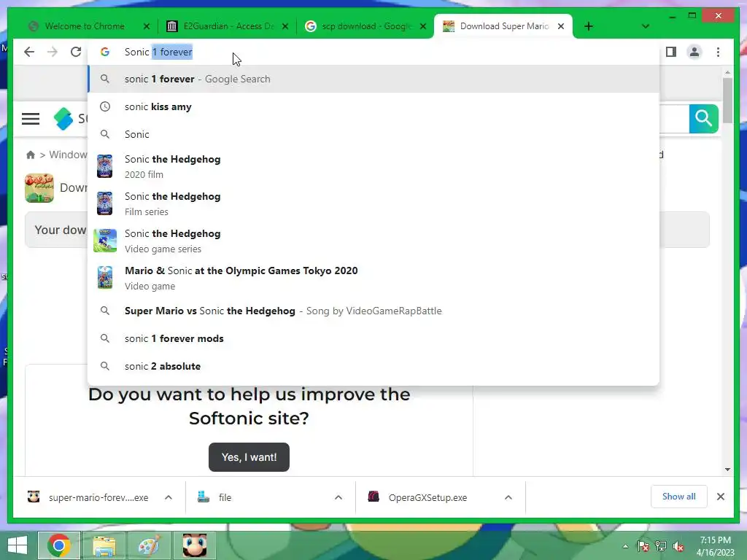Open Softonic hamburger menu
The width and height of the screenshot is (747, 560).
[31, 119]
